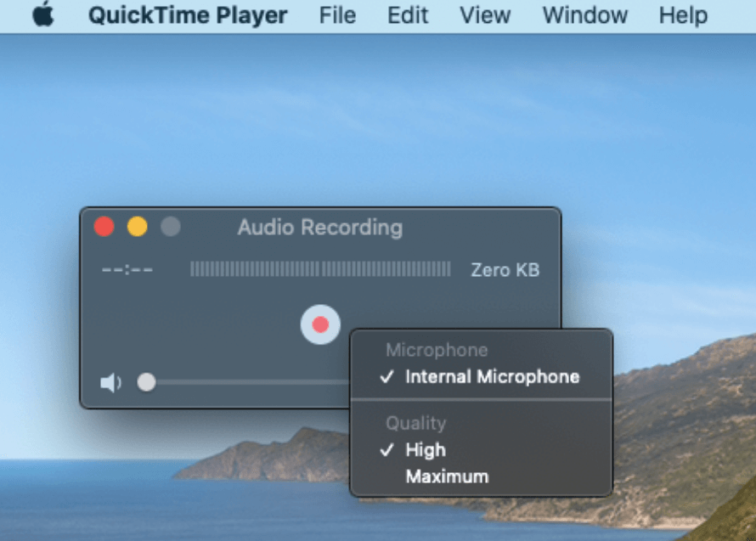Open the Window menu
756x541 pixels.
coord(584,14)
